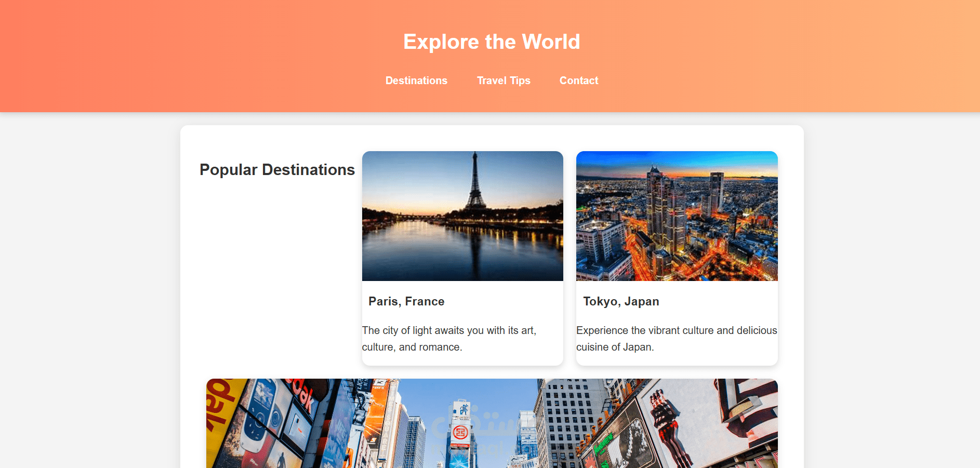Viewport: 980px width, 468px height.
Task: Open the Destinations nav link
Action: tap(416, 81)
